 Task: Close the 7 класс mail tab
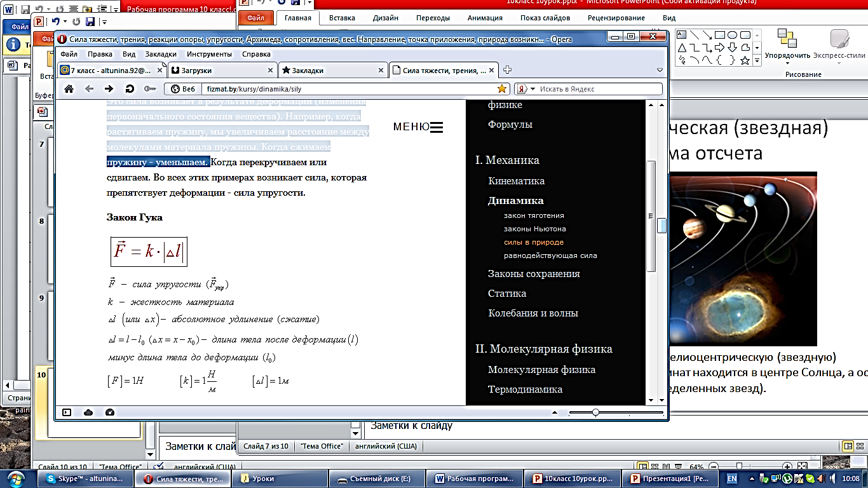point(159,71)
